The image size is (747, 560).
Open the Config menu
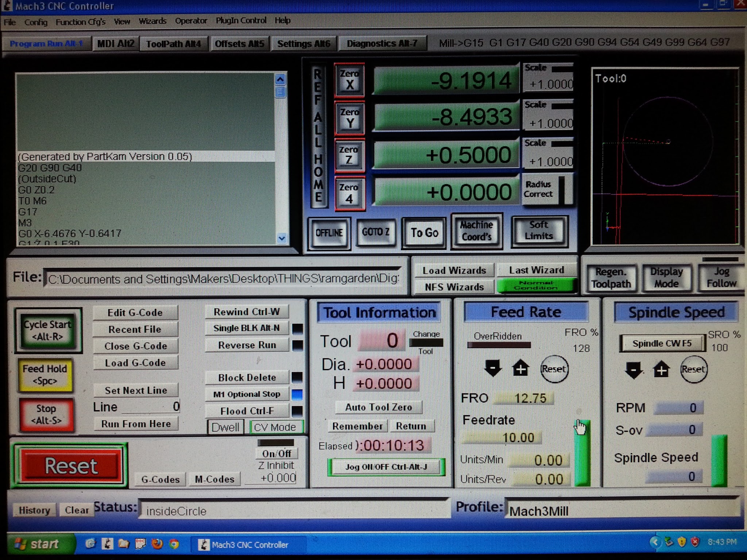point(36,22)
